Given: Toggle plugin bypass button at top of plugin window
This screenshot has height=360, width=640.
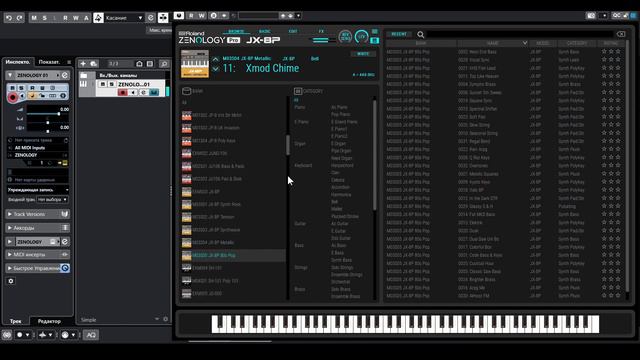Looking at the screenshot, I should tap(179, 16).
